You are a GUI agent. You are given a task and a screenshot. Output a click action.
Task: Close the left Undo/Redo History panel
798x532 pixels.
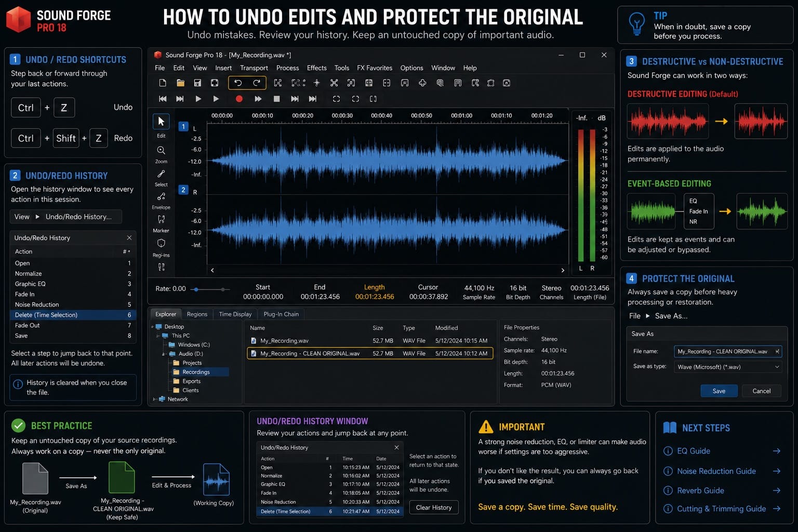point(129,238)
